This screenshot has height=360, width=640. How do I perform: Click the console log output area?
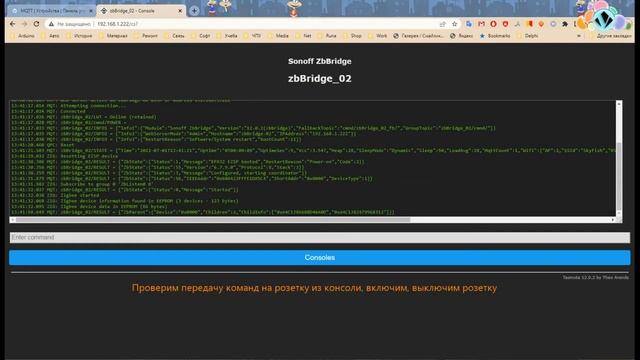tap(313, 158)
